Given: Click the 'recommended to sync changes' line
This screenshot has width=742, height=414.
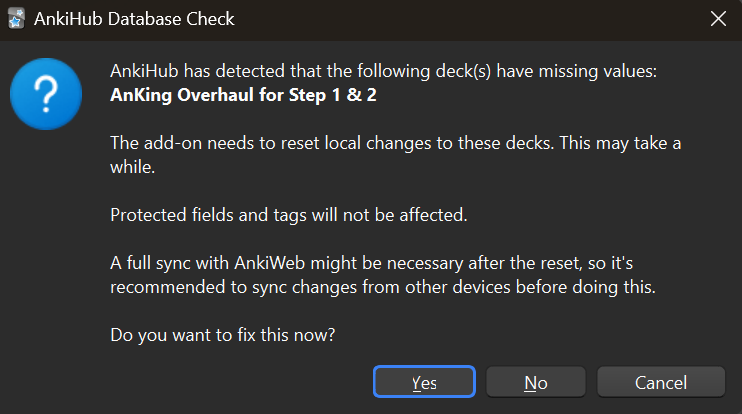Looking at the screenshot, I should [383, 287].
